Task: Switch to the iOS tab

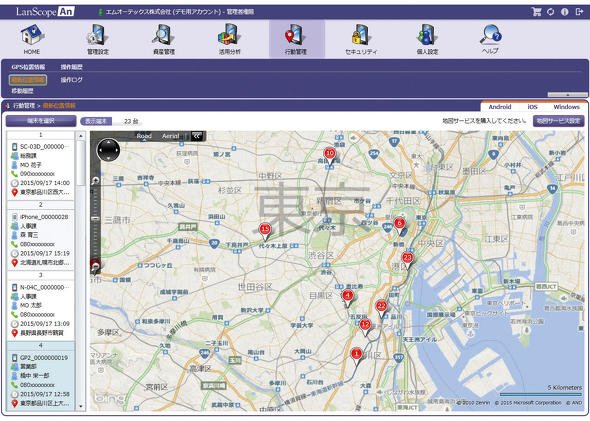Action: click(532, 107)
